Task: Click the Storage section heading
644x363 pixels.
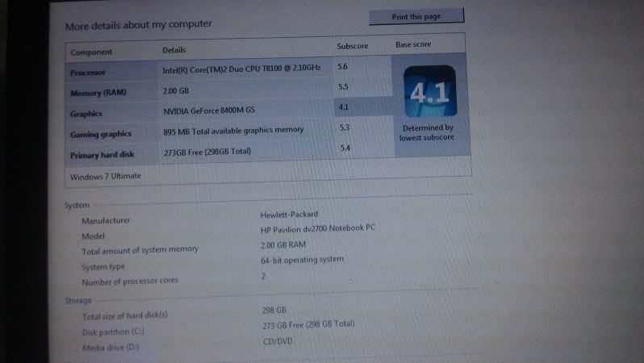Action: pyautogui.click(x=78, y=301)
